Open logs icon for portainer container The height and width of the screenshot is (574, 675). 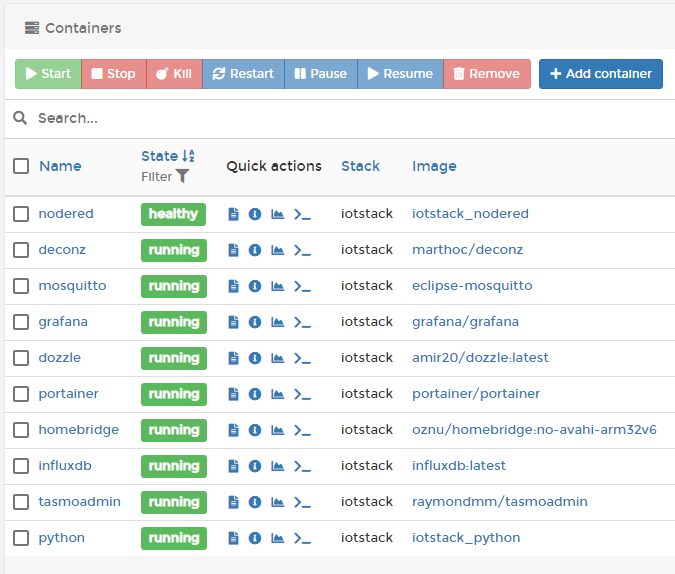(233, 394)
